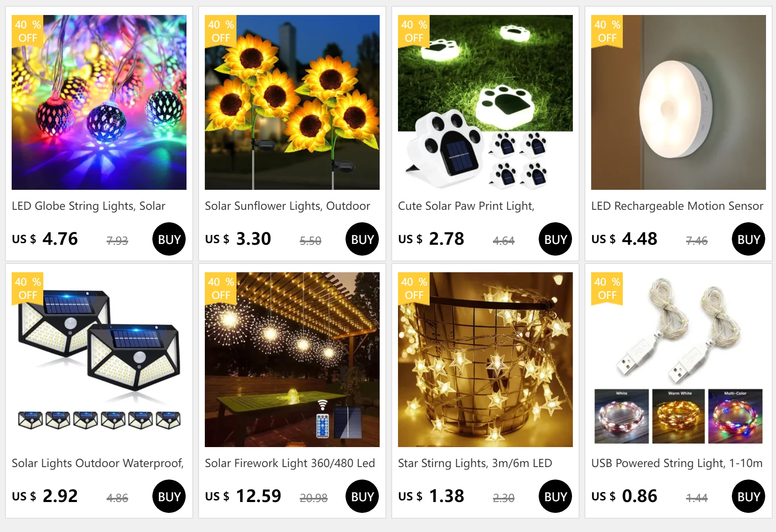The width and height of the screenshot is (776, 532).
Task: Click BUY for Solar Sunflower Lights
Action: coord(362,239)
